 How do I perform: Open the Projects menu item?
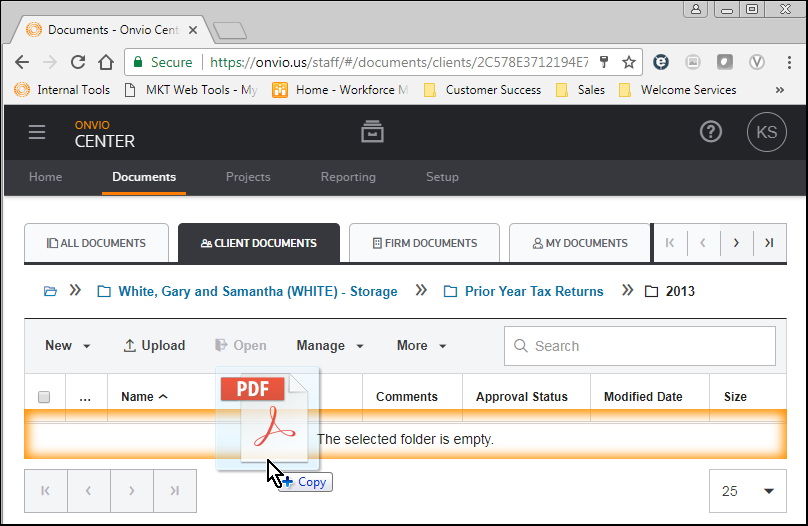(248, 177)
